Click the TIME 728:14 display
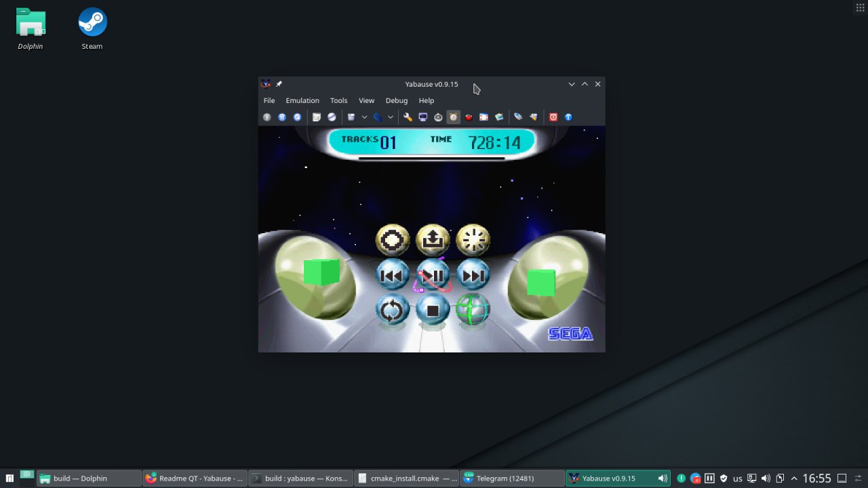Image resolution: width=868 pixels, height=488 pixels. (475, 142)
